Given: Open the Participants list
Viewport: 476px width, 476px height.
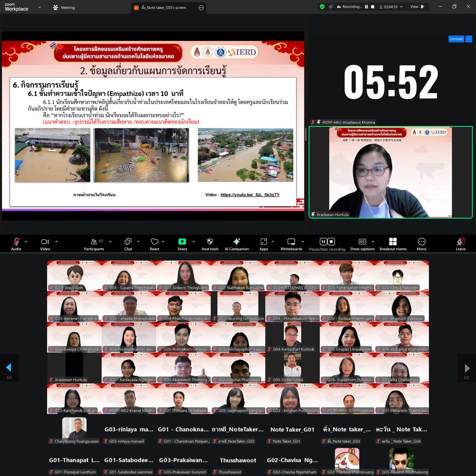Looking at the screenshot, I should pyautogui.click(x=94, y=244).
